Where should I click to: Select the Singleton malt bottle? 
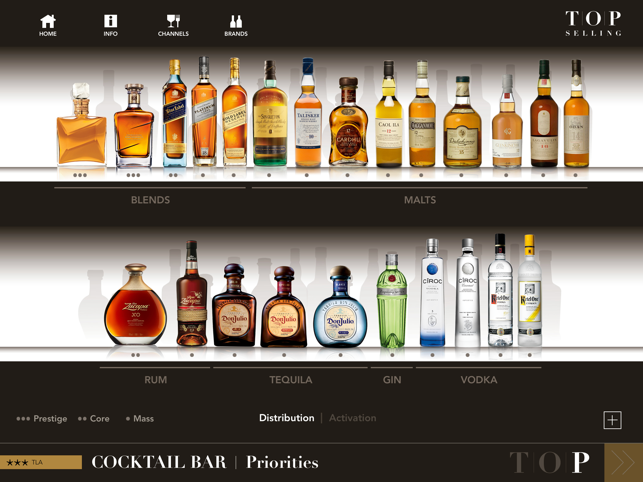(x=270, y=114)
